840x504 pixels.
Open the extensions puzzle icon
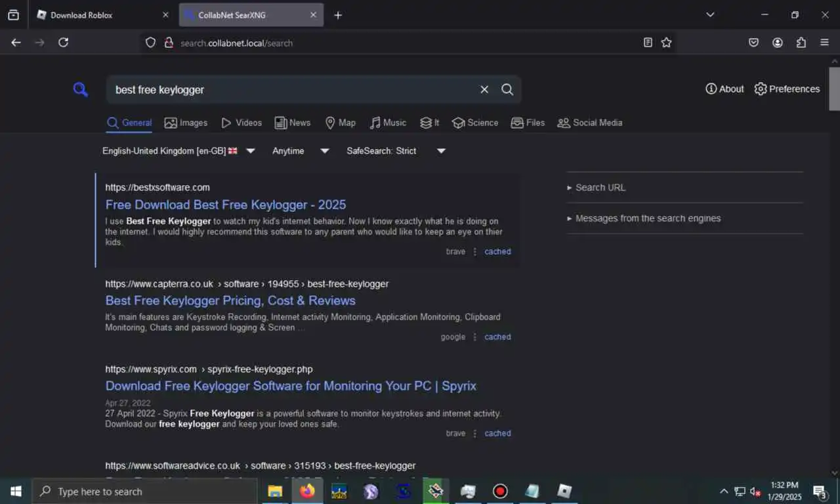click(x=801, y=43)
